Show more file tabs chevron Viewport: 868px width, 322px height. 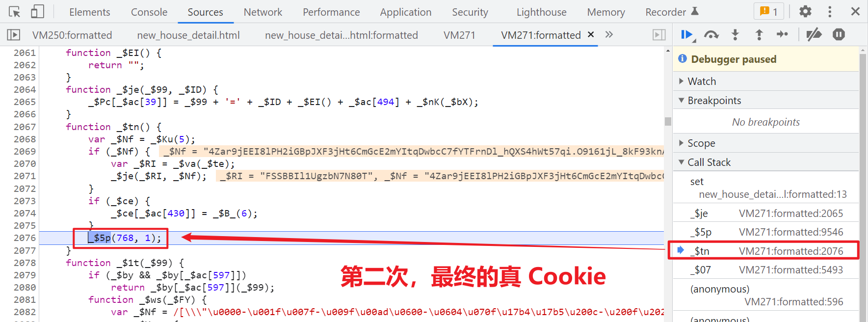click(x=609, y=34)
